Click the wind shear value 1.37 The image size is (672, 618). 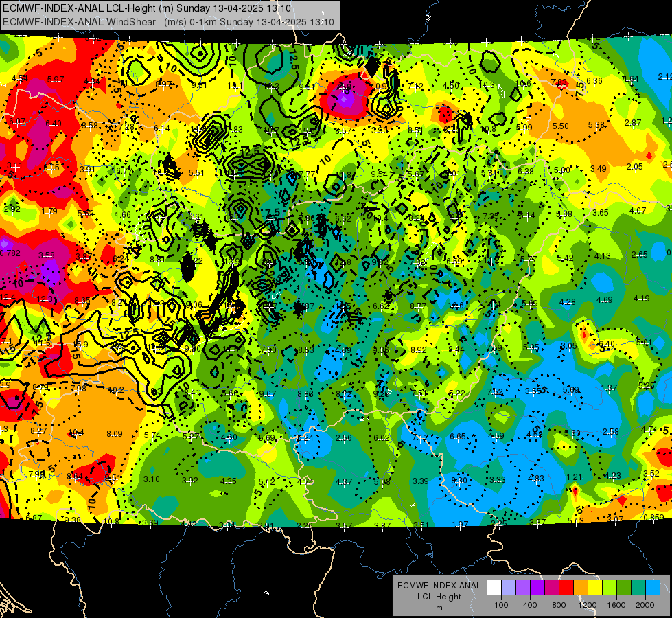pyautogui.click(x=609, y=388)
